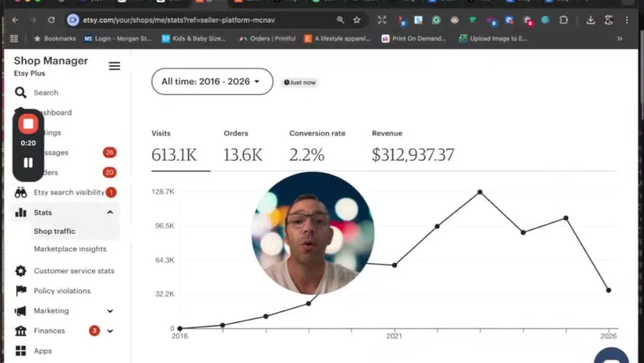Bookmark this page with star icon

point(357,20)
